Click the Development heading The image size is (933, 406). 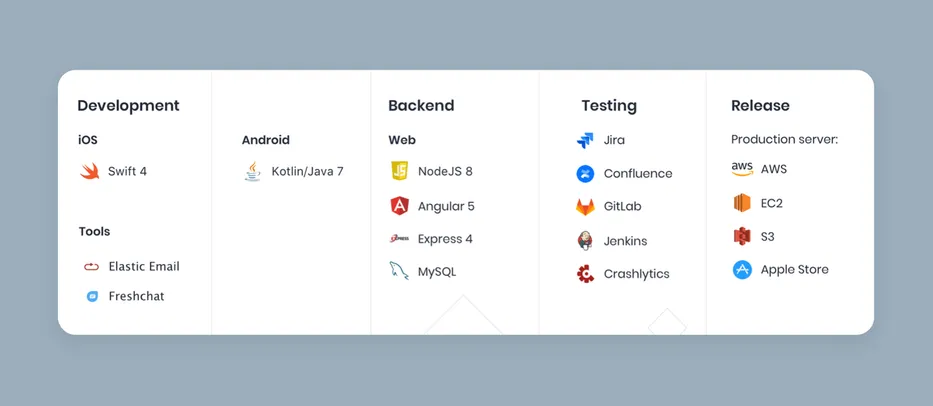click(x=128, y=106)
